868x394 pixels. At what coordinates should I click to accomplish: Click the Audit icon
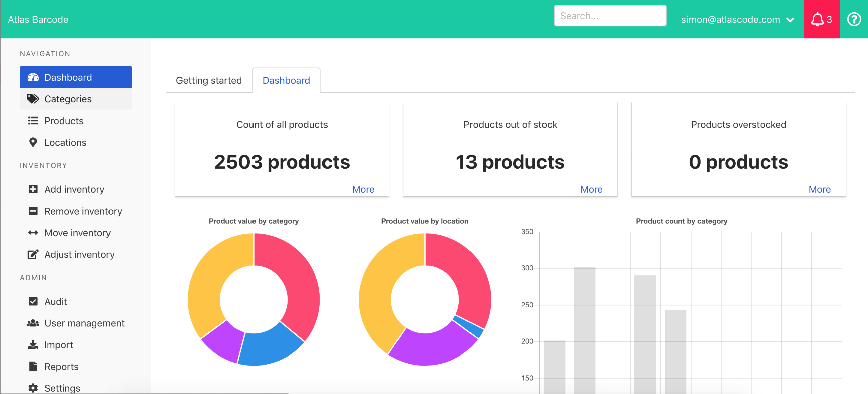click(33, 302)
